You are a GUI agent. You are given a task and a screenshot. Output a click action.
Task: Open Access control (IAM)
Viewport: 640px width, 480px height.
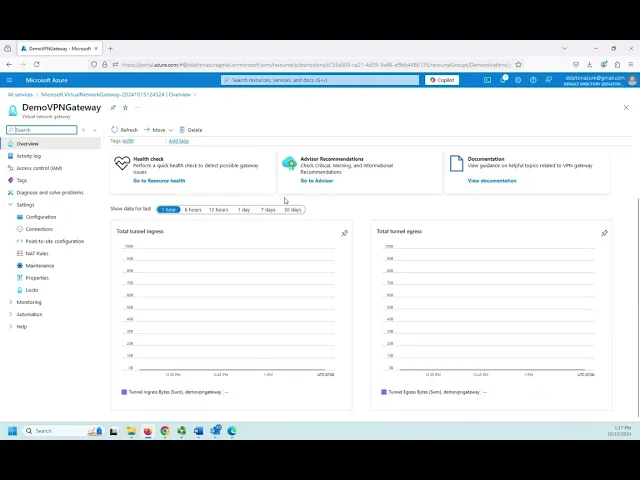(x=39, y=168)
